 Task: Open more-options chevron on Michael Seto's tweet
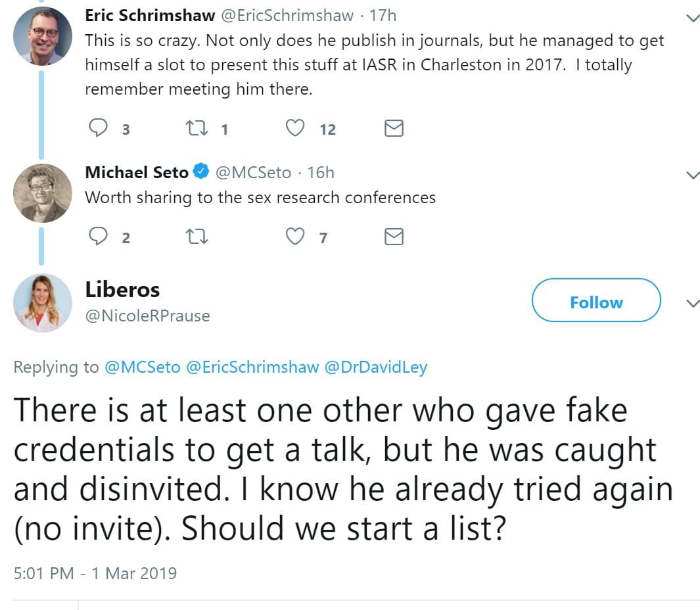click(692, 175)
